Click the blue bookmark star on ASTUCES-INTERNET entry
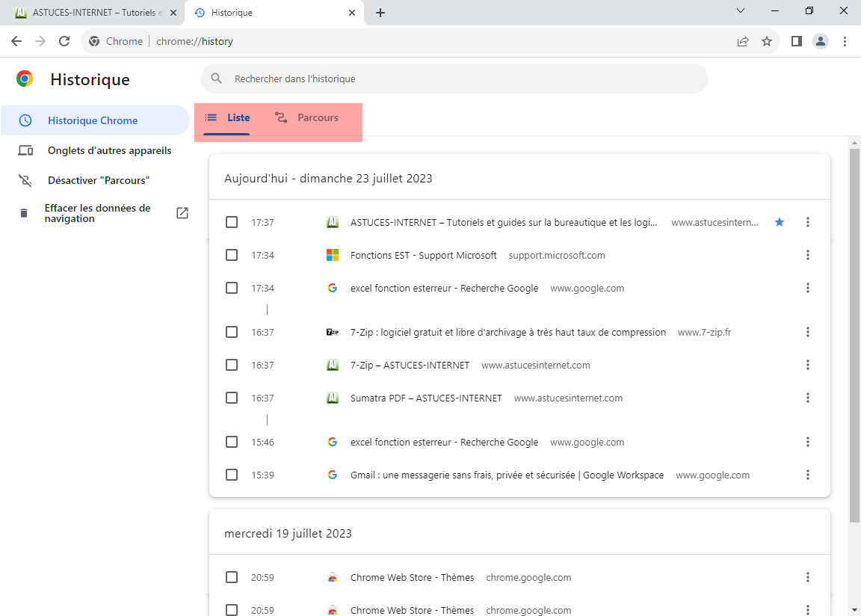 tap(780, 222)
